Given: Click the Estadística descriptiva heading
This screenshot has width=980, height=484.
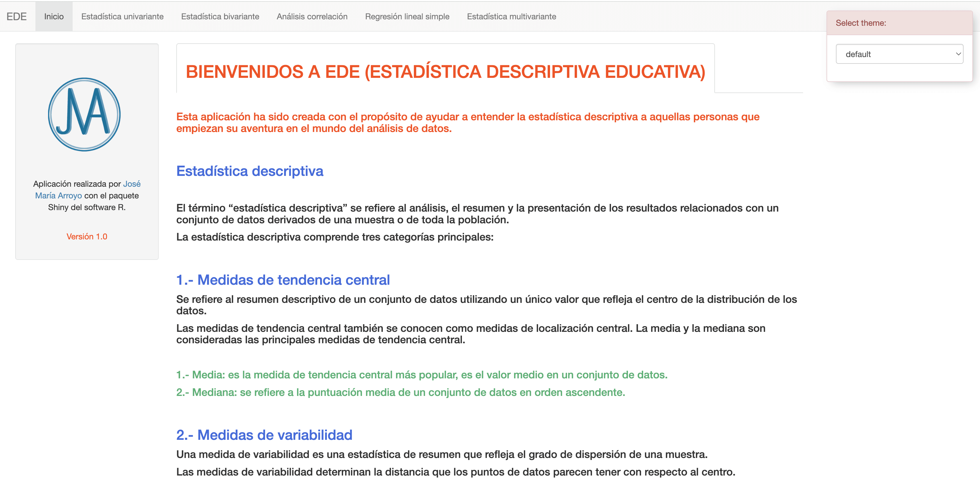Looking at the screenshot, I should point(250,171).
